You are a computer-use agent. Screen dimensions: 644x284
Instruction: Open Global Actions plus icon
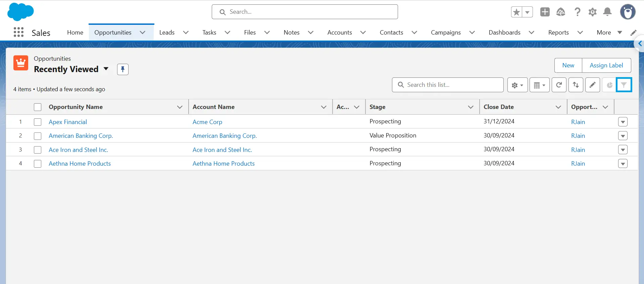(x=545, y=12)
